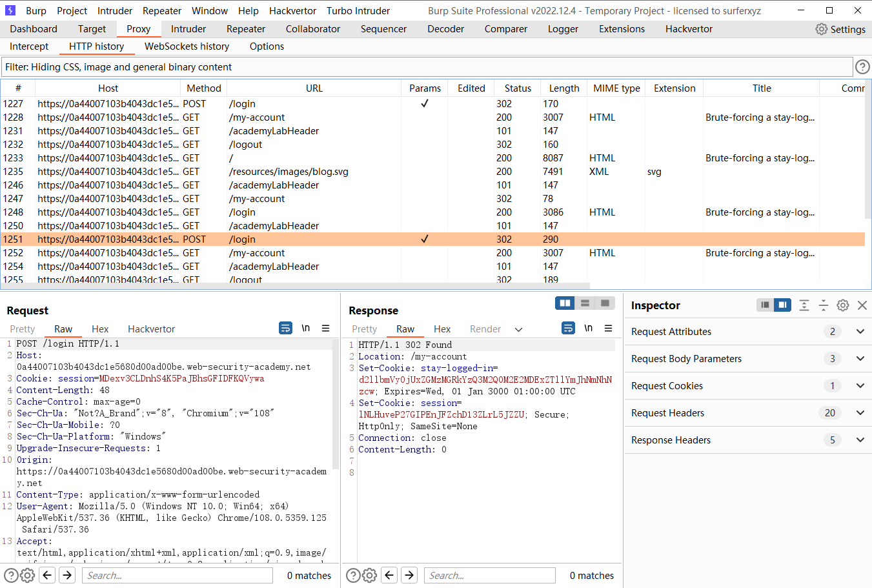Switch Response view to Render
The height and width of the screenshot is (588, 872).
tap(485, 329)
